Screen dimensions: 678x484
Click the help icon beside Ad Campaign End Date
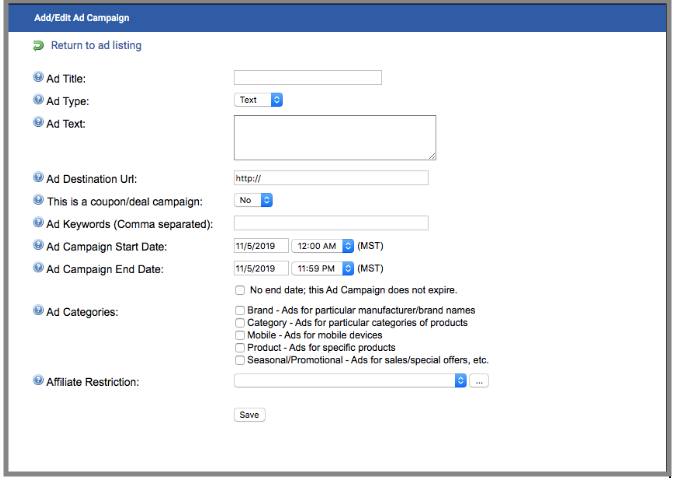coord(38,267)
